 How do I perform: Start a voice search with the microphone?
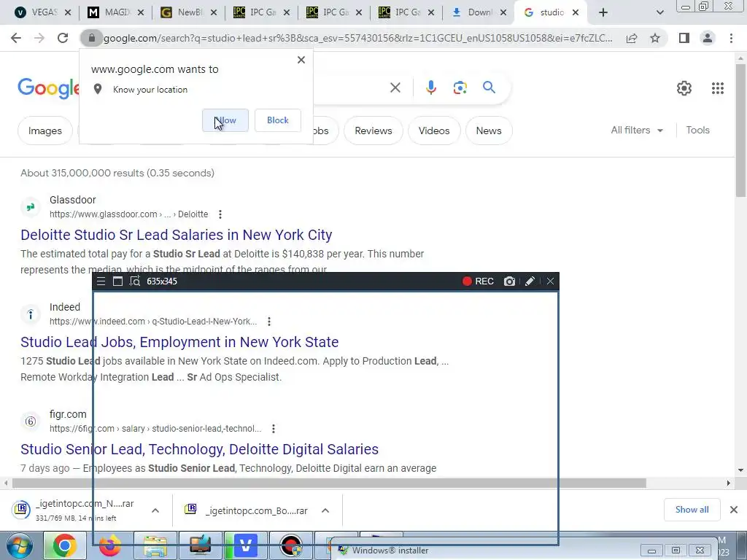pyautogui.click(x=430, y=87)
